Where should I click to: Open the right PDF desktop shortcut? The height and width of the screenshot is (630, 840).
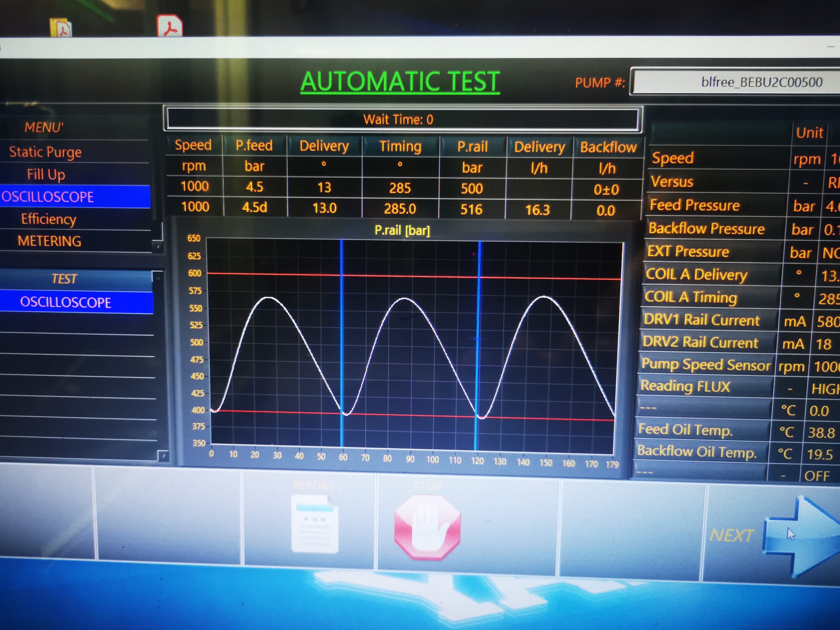[x=169, y=26]
